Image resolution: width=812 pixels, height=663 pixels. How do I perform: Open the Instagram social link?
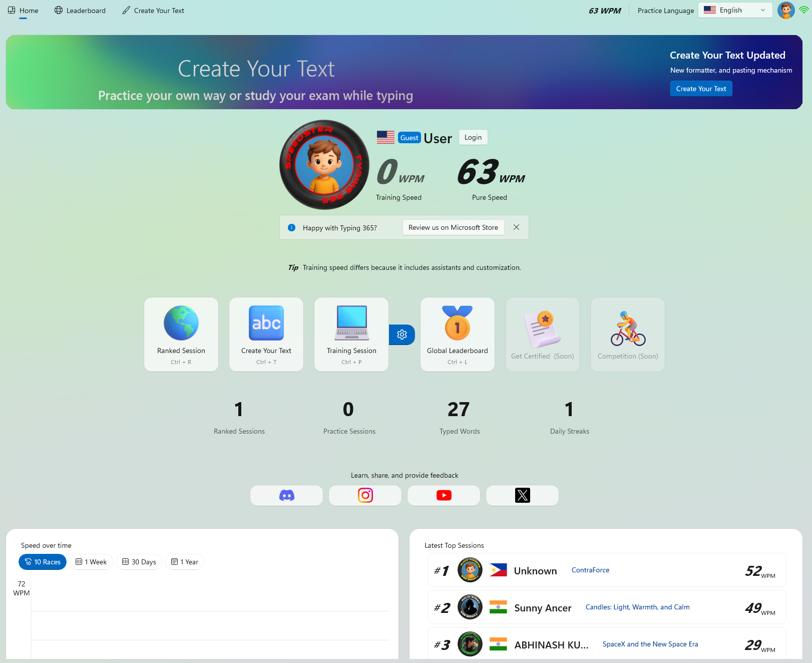pyautogui.click(x=365, y=495)
